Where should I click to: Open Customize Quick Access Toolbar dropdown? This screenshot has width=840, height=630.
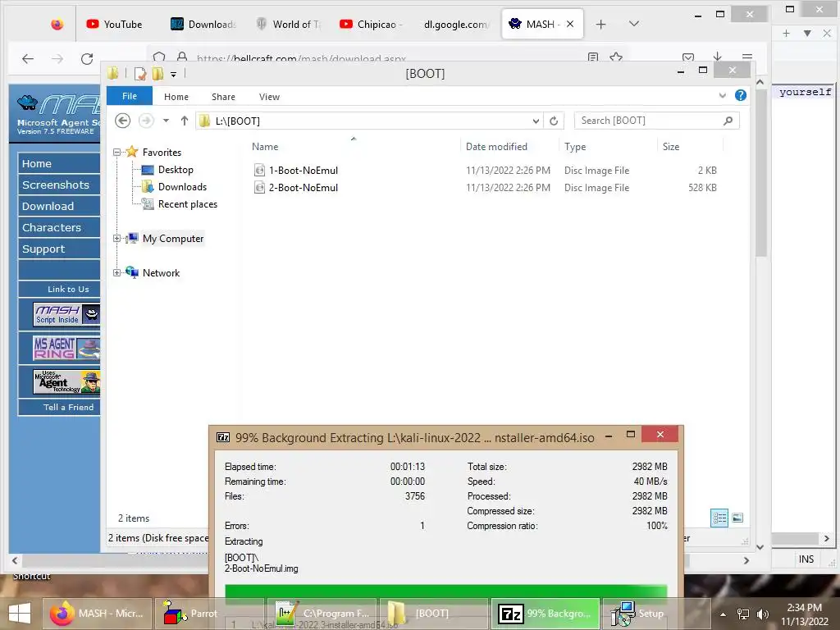[174, 75]
